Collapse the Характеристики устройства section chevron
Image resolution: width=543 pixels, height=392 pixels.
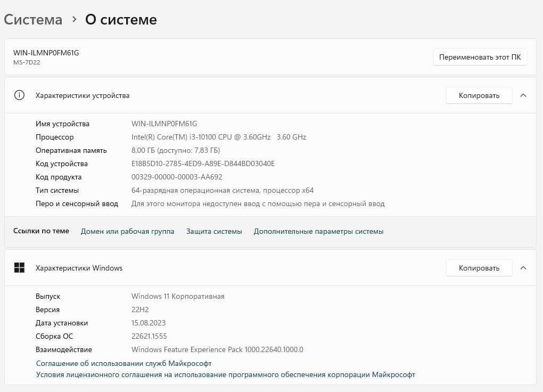523,95
